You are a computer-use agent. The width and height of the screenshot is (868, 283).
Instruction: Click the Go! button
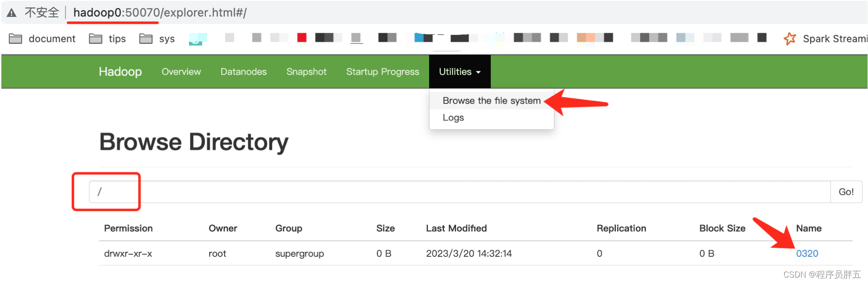click(846, 192)
